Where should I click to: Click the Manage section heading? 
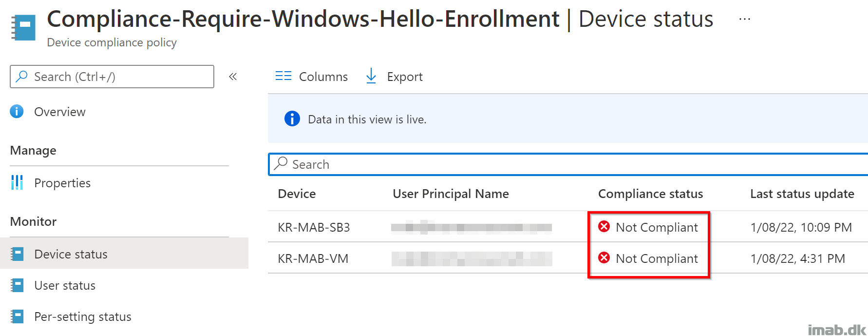click(x=33, y=150)
